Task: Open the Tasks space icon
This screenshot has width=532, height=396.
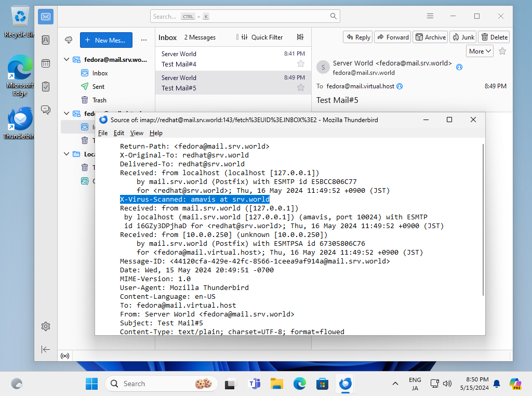Action: click(46, 86)
